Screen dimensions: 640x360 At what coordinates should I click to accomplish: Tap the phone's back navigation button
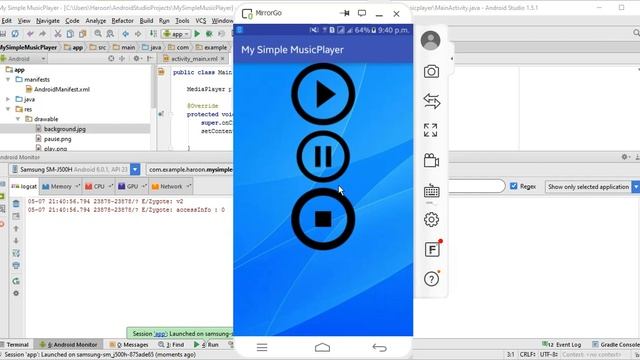pos(380,347)
